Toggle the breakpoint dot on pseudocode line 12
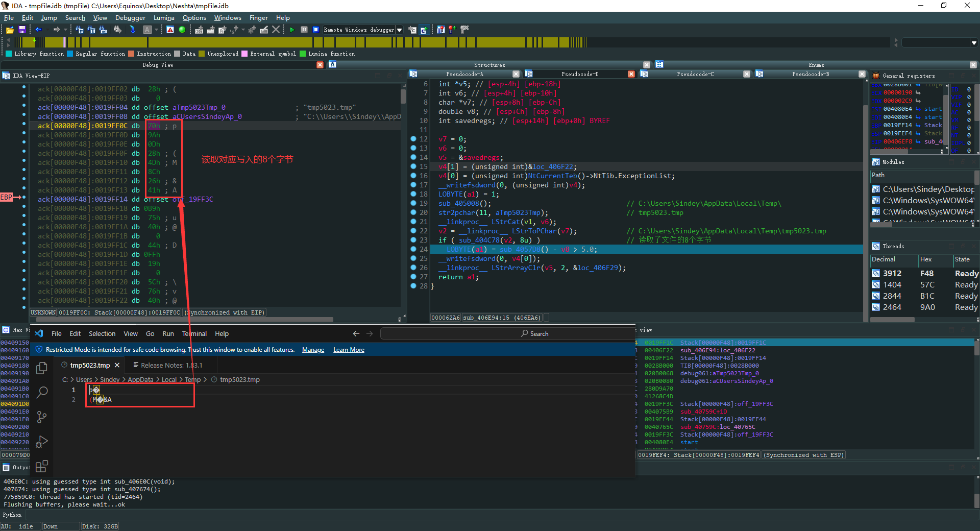The image size is (980, 531). pos(413,139)
